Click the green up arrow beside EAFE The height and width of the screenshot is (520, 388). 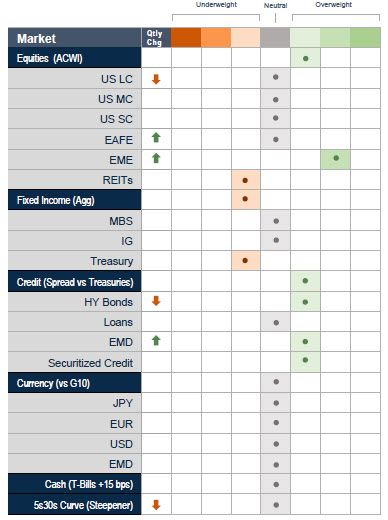pos(156,137)
